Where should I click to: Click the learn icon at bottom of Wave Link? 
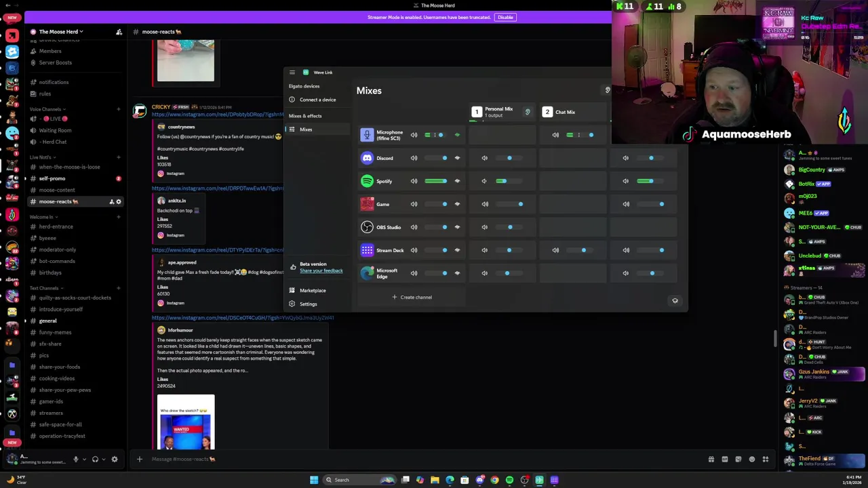click(675, 300)
